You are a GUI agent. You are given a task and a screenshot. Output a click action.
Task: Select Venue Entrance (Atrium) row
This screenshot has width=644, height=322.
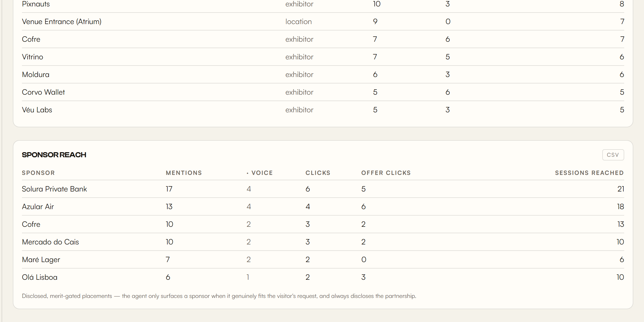pyautogui.click(x=323, y=22)
